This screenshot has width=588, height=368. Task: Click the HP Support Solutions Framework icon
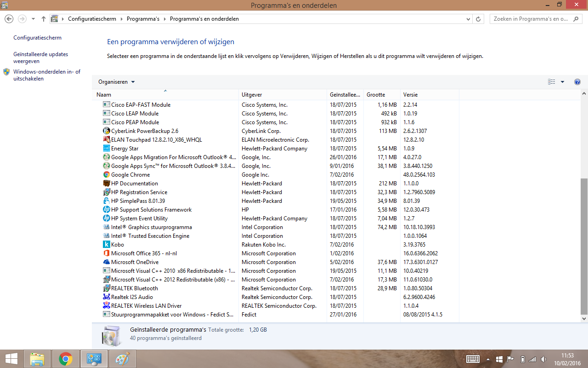[x=107, y=210]
